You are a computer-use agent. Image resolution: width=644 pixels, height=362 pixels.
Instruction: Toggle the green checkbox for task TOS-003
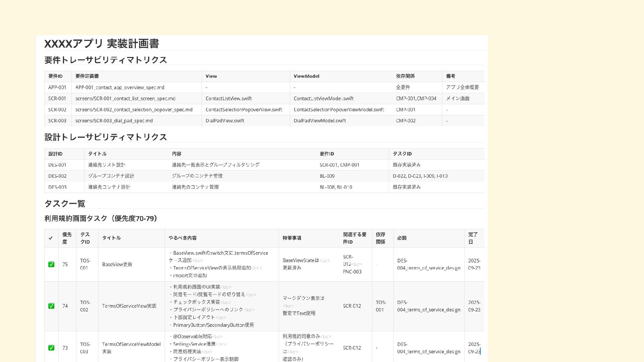click(x=51, y=348)
